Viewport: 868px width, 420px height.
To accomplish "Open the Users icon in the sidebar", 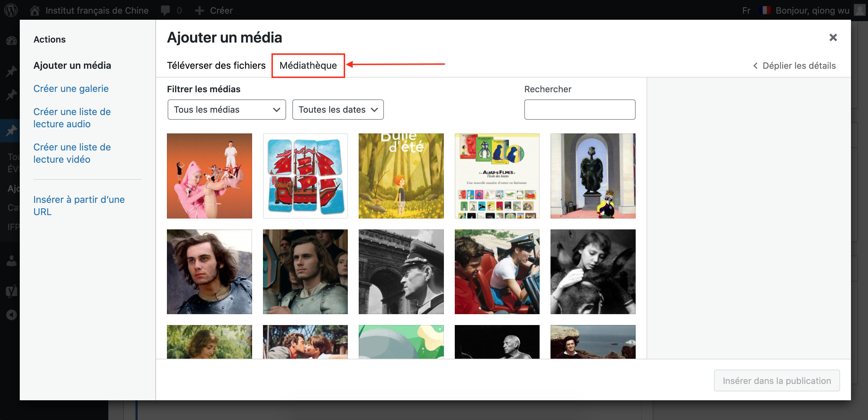I will pos(11,261).
